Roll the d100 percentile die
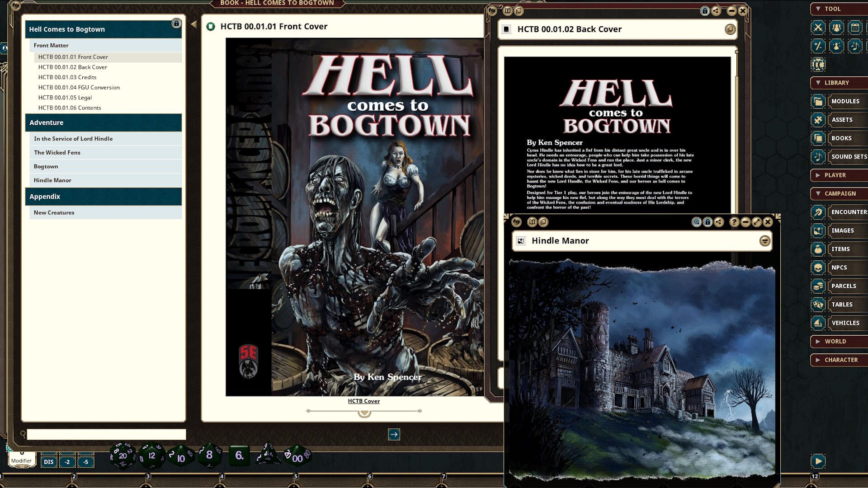The height and width of the screenshot is (488, 868). 297,456
